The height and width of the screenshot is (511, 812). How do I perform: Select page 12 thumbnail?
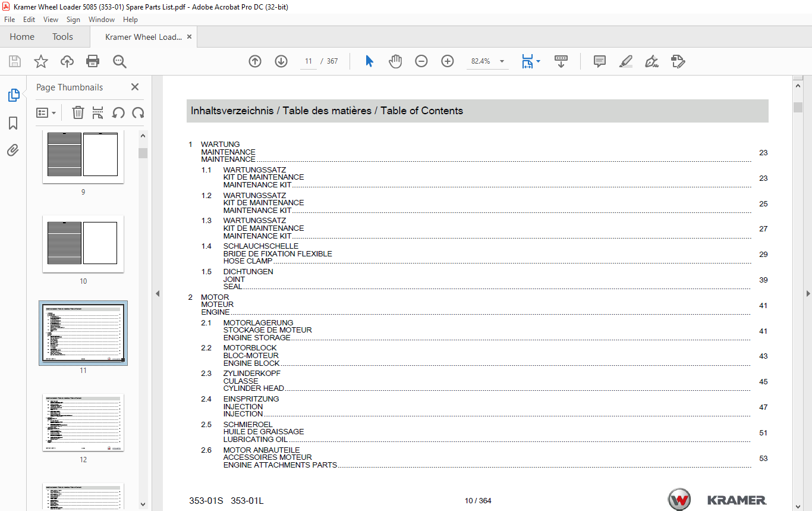tap(83, 422)
